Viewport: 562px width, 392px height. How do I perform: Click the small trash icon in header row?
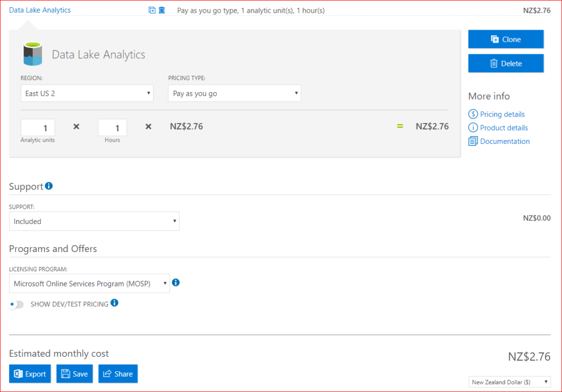pyautogui.click(x=162, y=10)
